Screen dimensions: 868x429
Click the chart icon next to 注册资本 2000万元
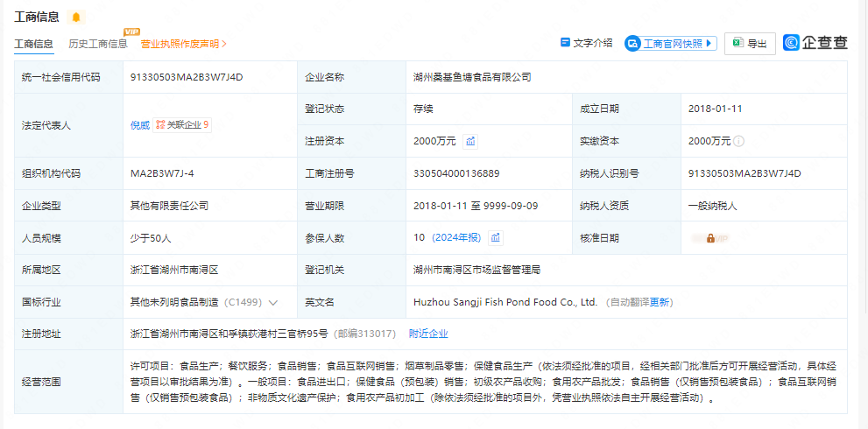click(x=470, y=141)
